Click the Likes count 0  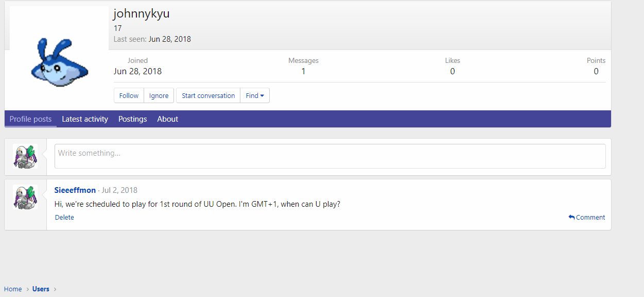(x=452, y=71)
